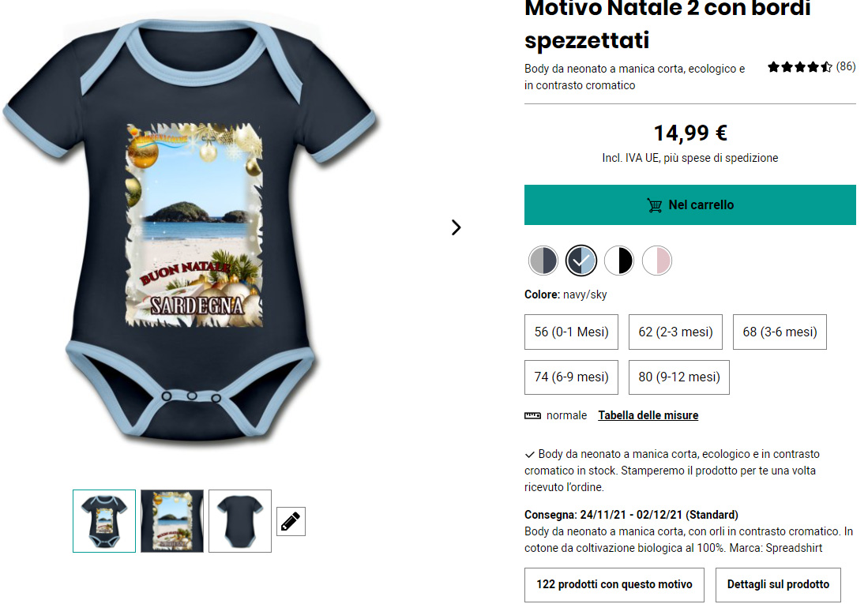
Task: Click the star rating icons
Action: (799, 67)
